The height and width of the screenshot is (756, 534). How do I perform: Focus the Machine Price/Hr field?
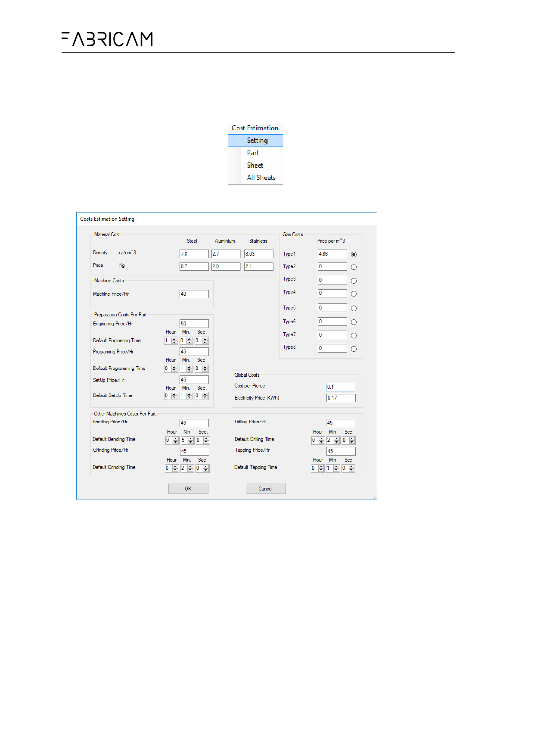point(194,294)
